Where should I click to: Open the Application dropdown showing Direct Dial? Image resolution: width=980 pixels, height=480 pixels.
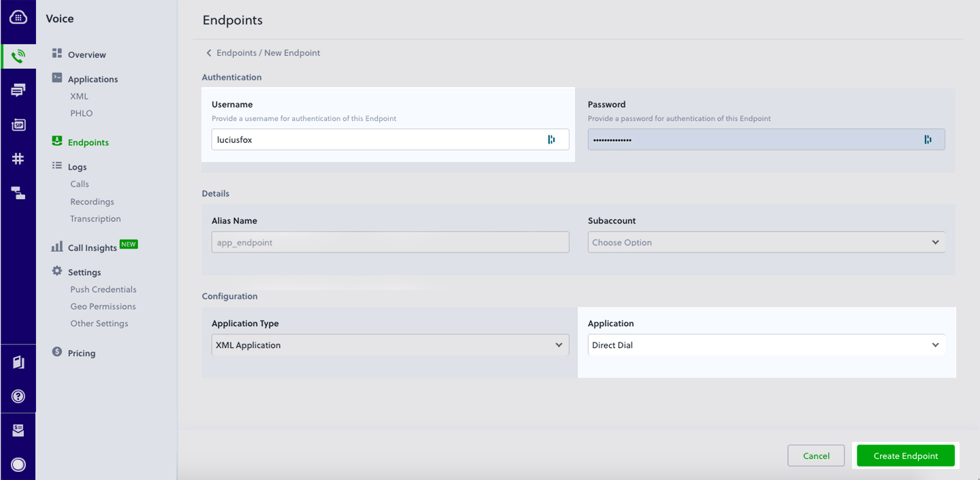click(x=766, y=345)
